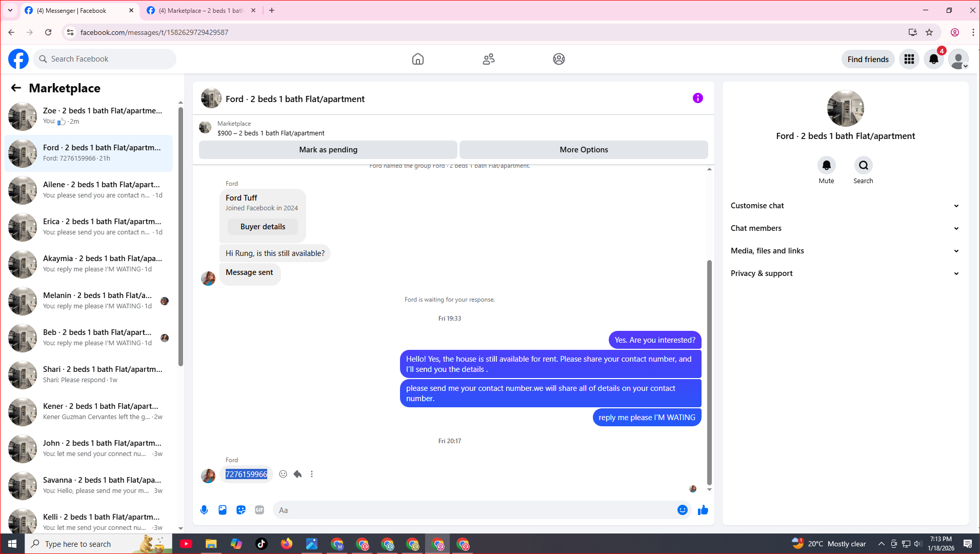This screenshot has height=554, width=980.
Task: Switch to Marketplace – 2 beds tab
Action: coord(201,10)
